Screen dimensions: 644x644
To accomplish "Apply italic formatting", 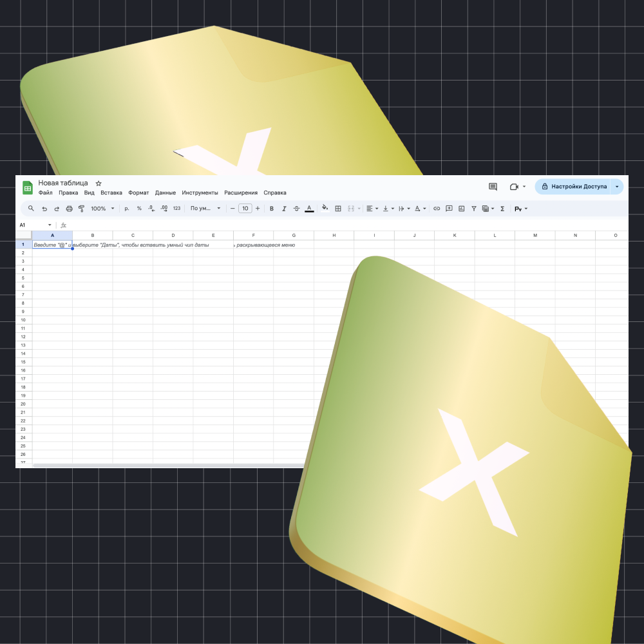I will tap(284, 209).
